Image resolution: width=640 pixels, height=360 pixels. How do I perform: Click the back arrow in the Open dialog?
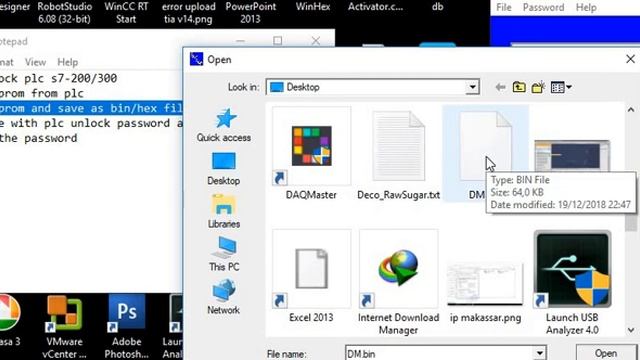coord(500,87)
